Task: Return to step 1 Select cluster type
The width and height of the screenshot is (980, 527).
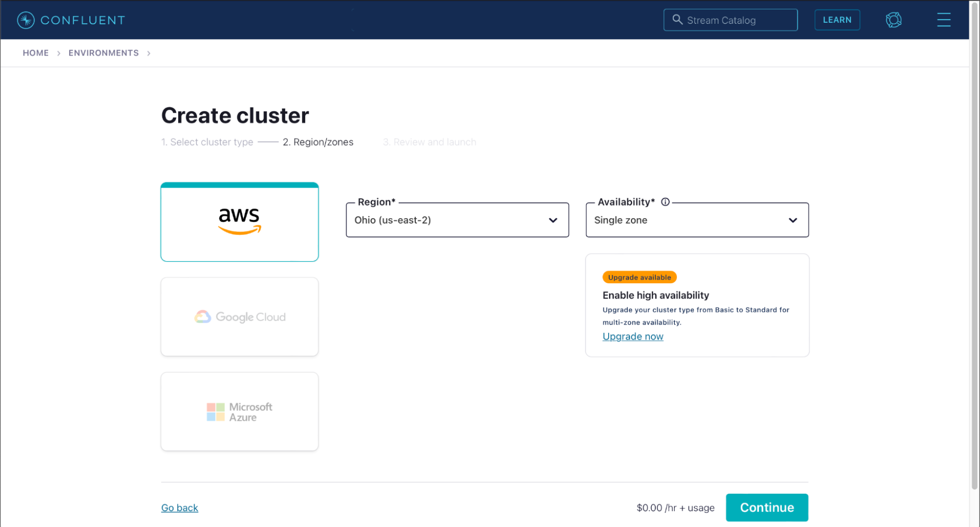Action: (x=207, y=142)
